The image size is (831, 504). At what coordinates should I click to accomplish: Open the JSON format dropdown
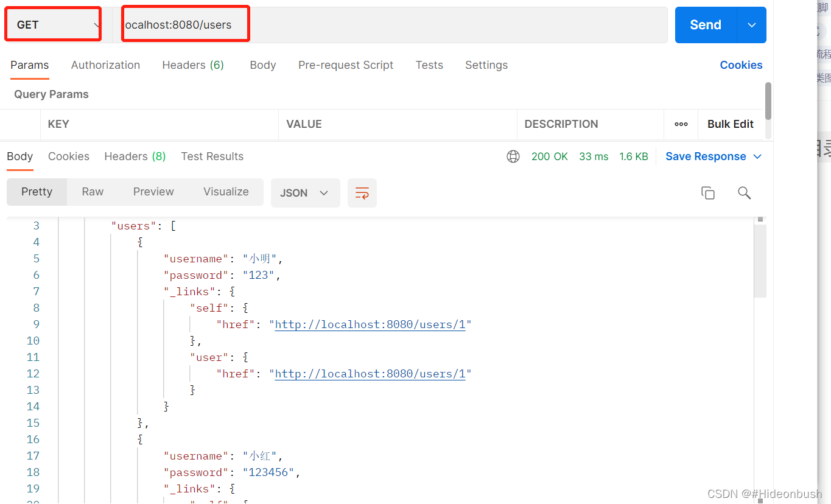[305, 193]
